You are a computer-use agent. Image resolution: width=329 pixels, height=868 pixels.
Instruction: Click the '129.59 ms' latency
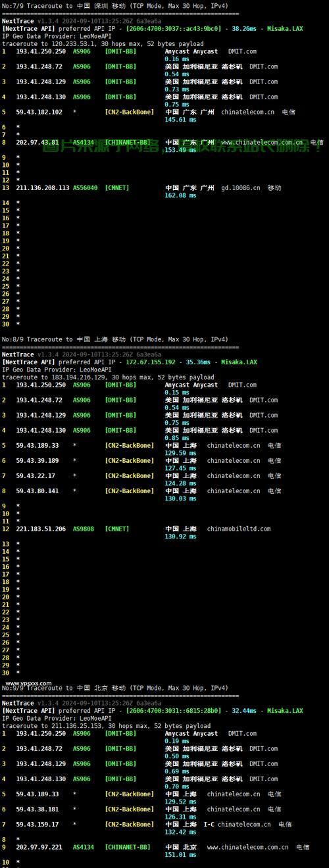click(180, 453)
